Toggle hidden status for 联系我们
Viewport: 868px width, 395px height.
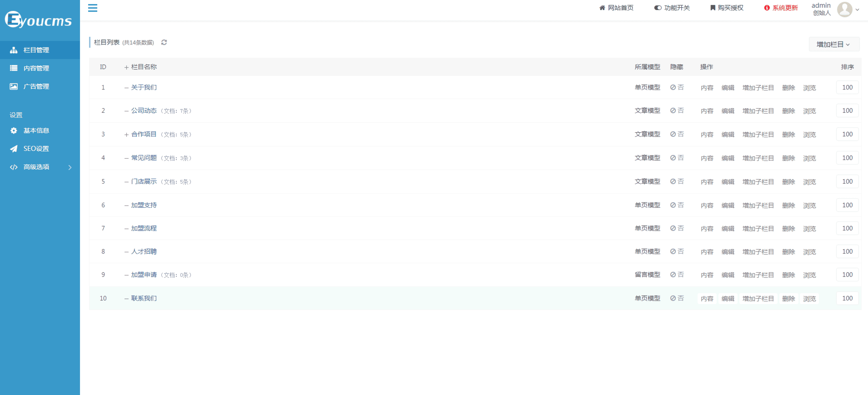click(x=677, y=298)
